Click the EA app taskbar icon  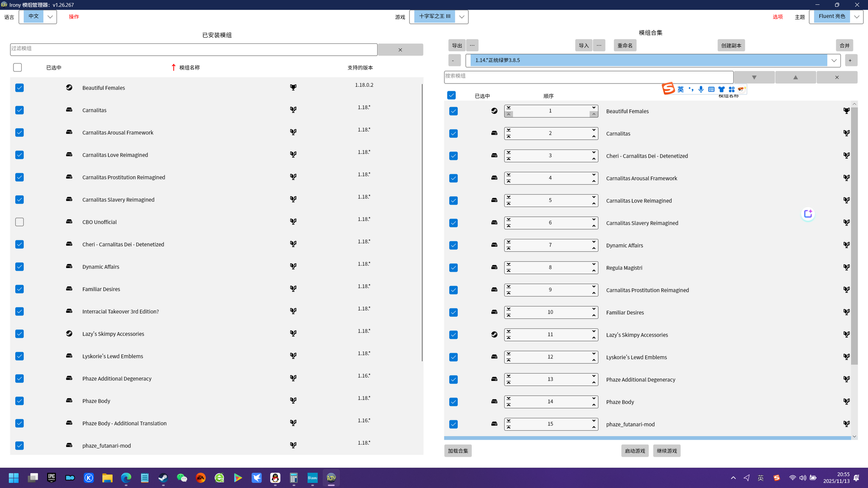[x=201, y=478]
